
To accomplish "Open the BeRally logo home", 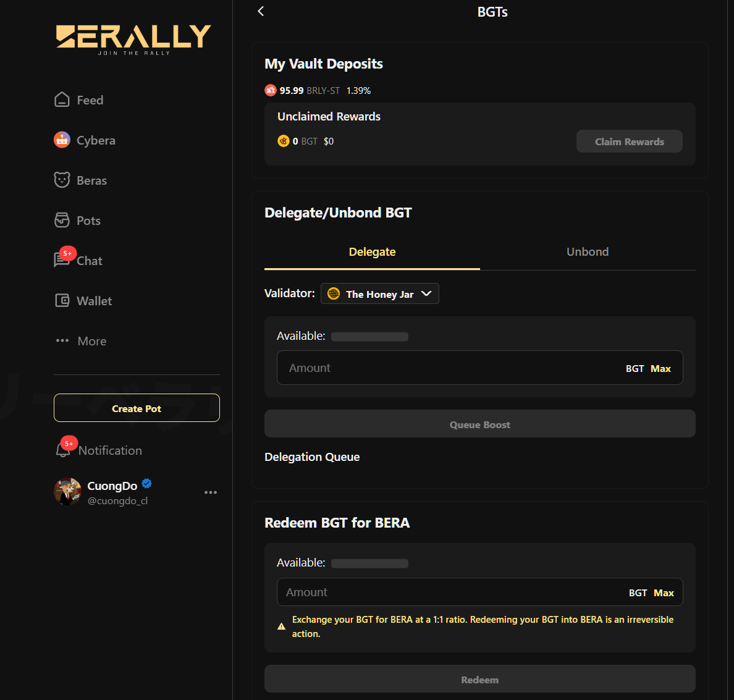I will [133, 39].
